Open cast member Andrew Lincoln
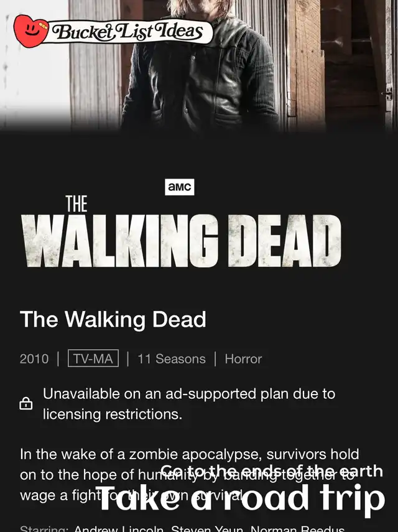Screen dimensions: 398x532 coord(119,529)
